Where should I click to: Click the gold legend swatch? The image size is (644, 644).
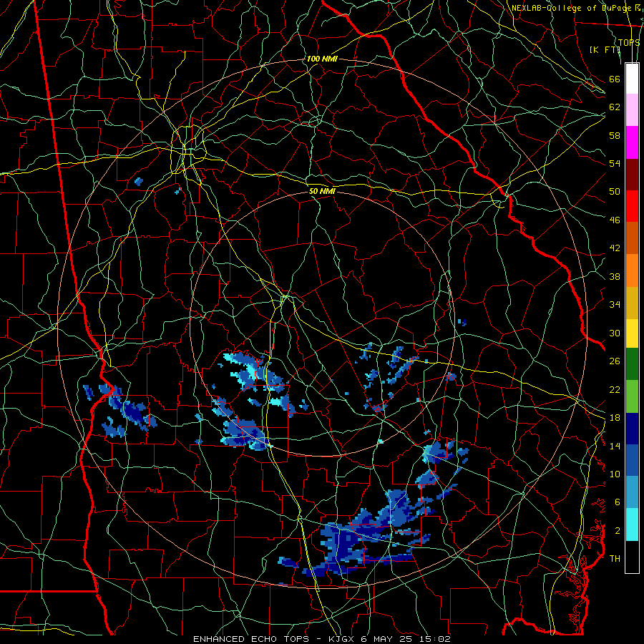[632, 303]
